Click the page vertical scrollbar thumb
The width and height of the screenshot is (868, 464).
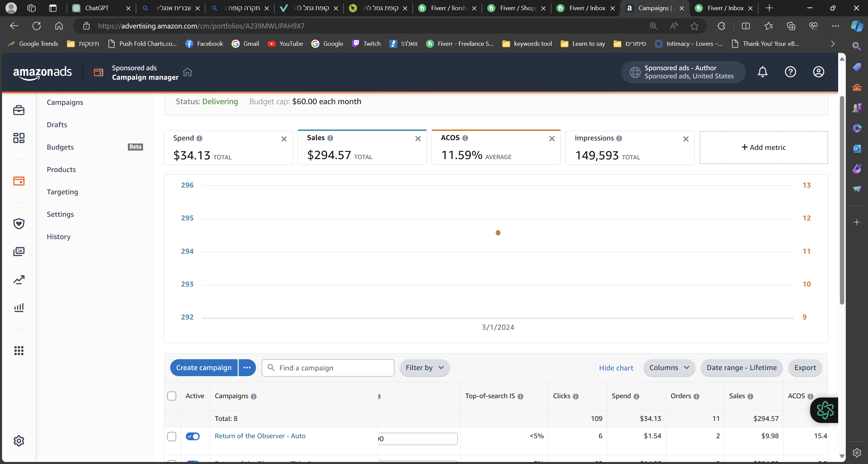point(842,200)
